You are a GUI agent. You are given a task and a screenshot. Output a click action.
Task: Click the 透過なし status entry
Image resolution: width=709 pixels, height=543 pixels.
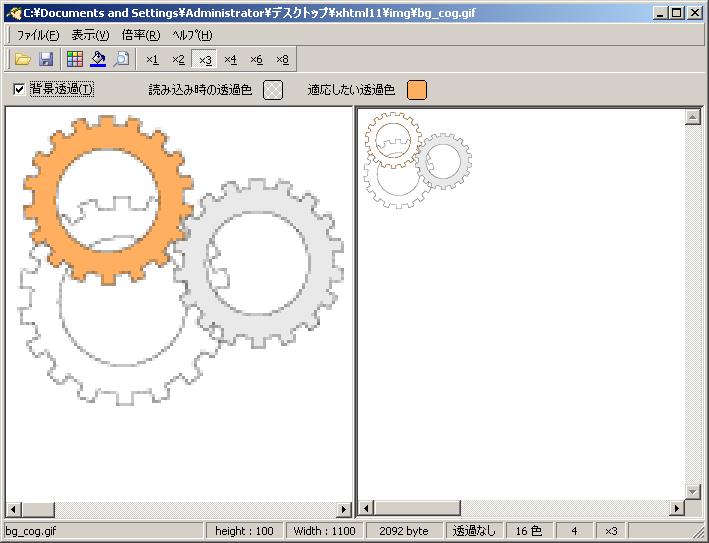(474, 531)
